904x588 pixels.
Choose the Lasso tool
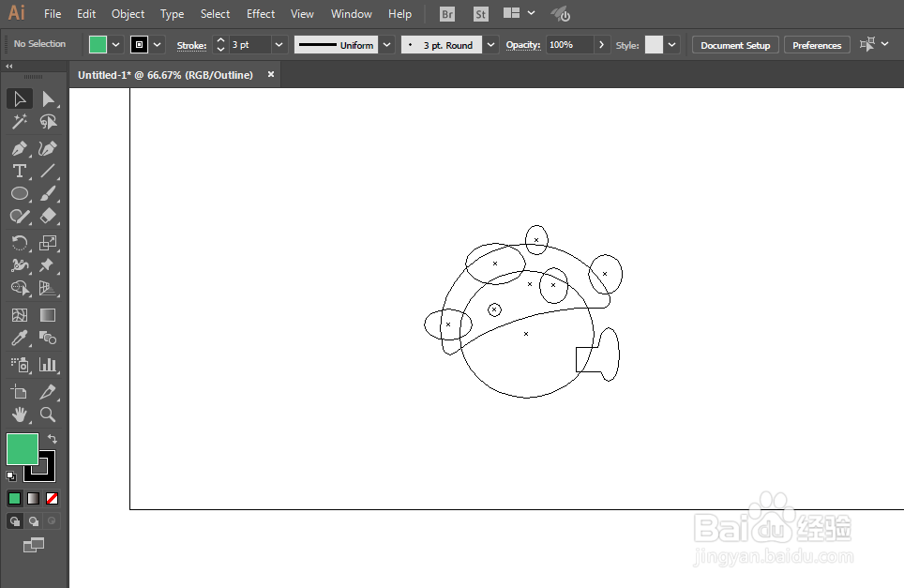(49, 122)
